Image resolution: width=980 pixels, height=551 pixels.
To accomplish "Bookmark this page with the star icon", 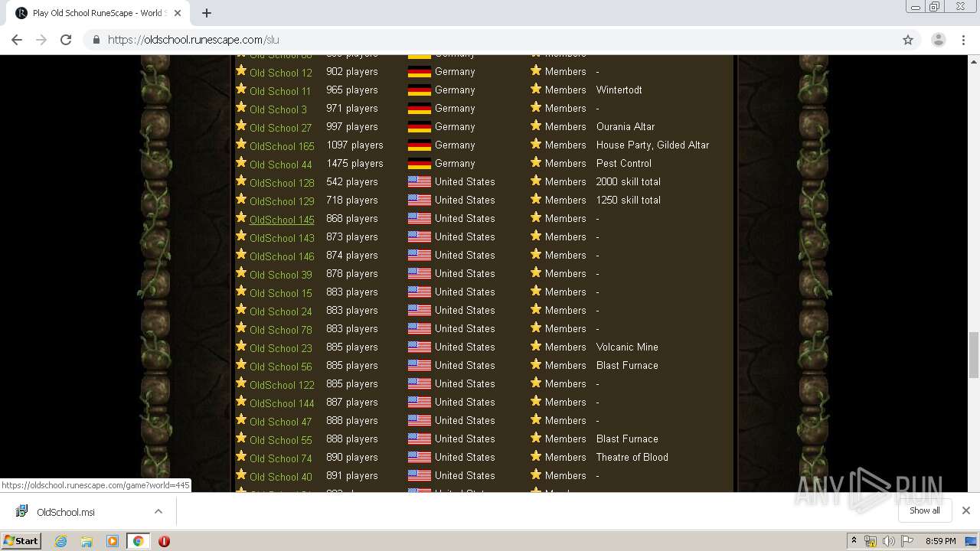I will [x=908, y=40].
